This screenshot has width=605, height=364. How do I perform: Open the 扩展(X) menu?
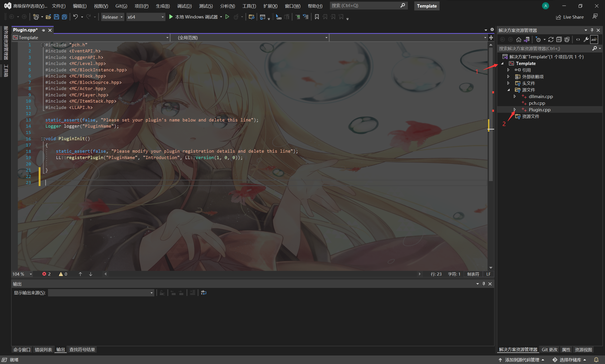tap(271, 6)
